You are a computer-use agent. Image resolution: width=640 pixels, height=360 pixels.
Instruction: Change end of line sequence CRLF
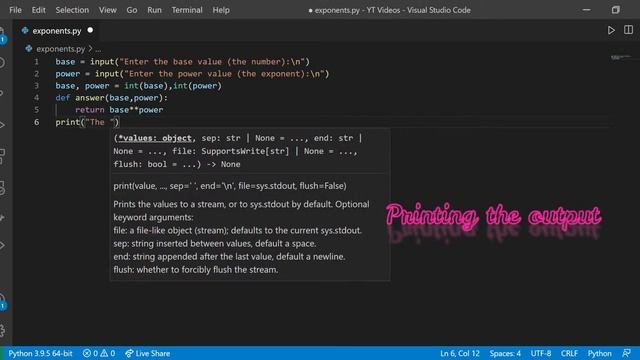569,353
